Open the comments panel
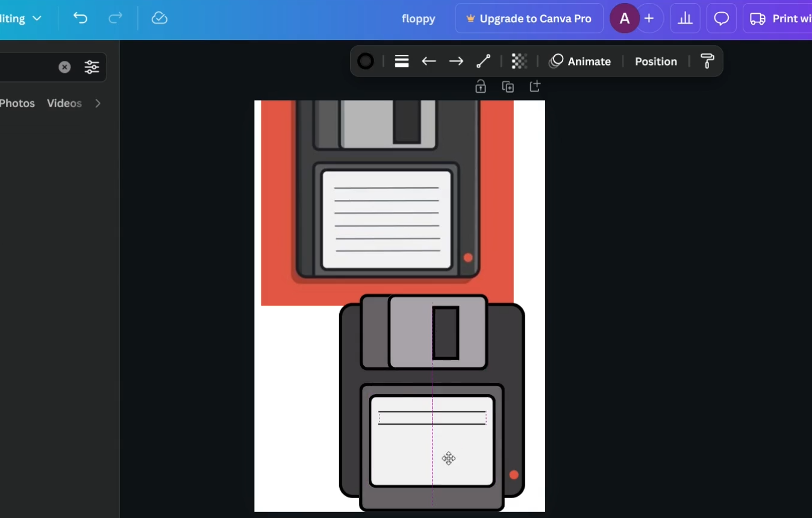The image size is (812, 518). 721,18
